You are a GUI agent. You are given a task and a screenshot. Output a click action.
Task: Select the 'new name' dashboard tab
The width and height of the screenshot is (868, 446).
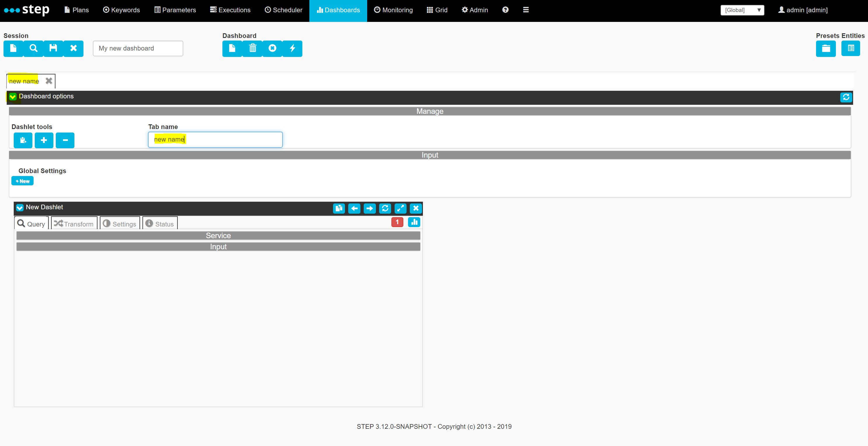click(x=24, y=81)
